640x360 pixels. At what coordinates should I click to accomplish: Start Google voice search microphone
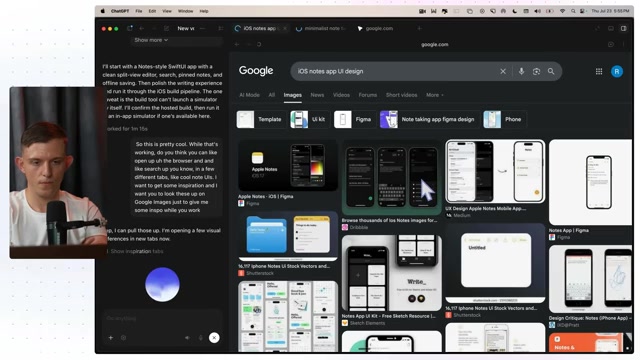point(521,71)
